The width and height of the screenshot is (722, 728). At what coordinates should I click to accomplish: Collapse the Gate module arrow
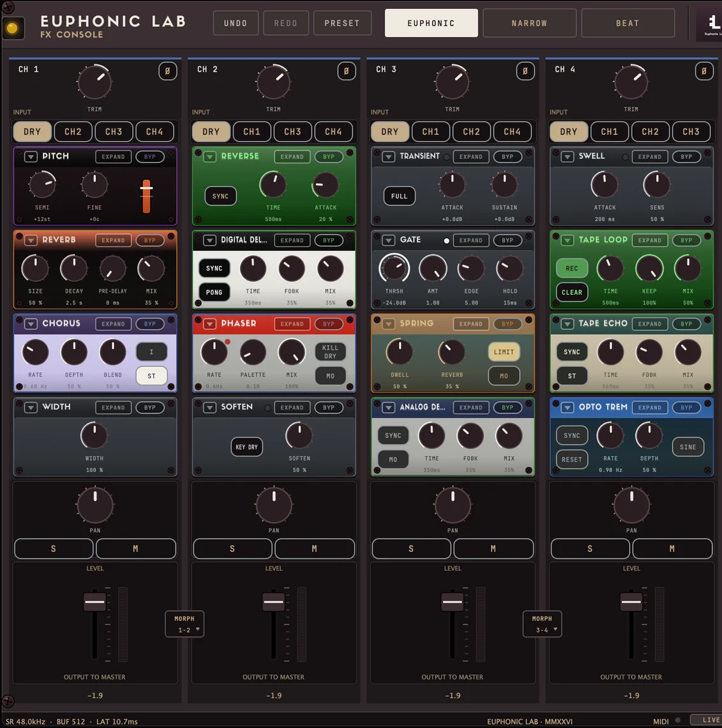point(388,241)
